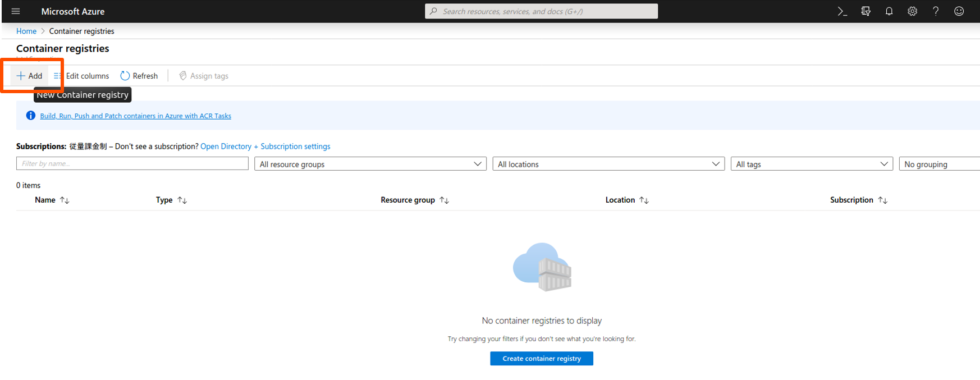The width and height of the screenshot is (980, 380).
Task: Open the No grouping dropdown
Action: coord(939,164)
